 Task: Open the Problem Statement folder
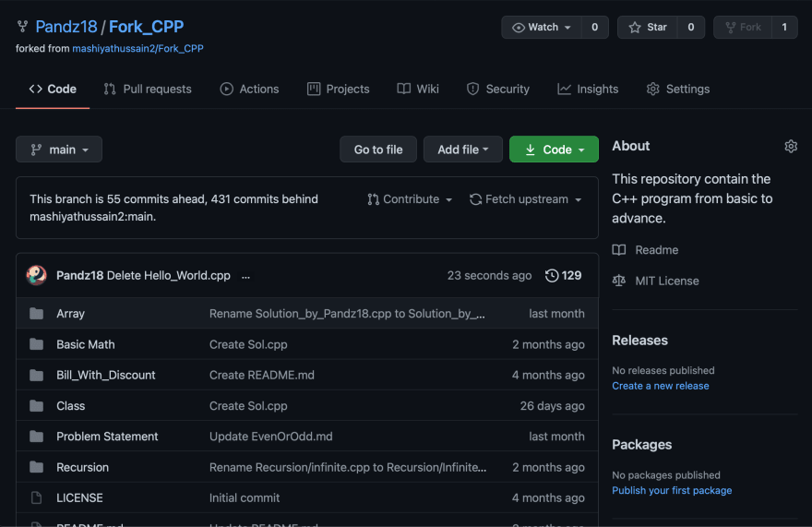[x=107, y=437]
